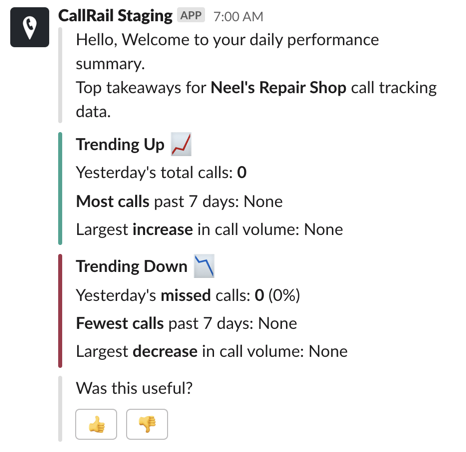Screen dimensions: 466x452
Task: Click the thumbs down feedback button
Action: [x=147, y=424]
